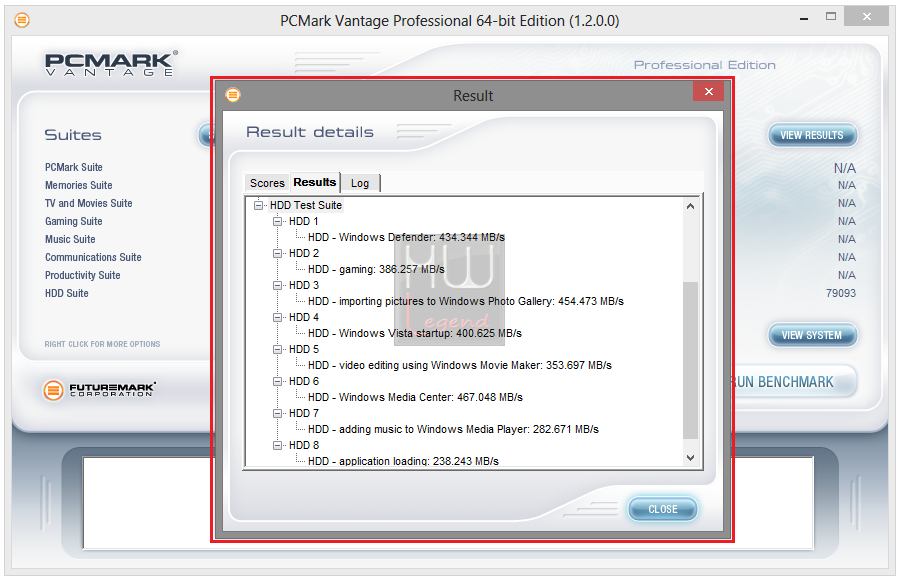Image resolution: width=899 pixels, height=580 pixels.
Task: Select the HDD 1 tree label
Action: pyautogui.click(x=303, y=221)
